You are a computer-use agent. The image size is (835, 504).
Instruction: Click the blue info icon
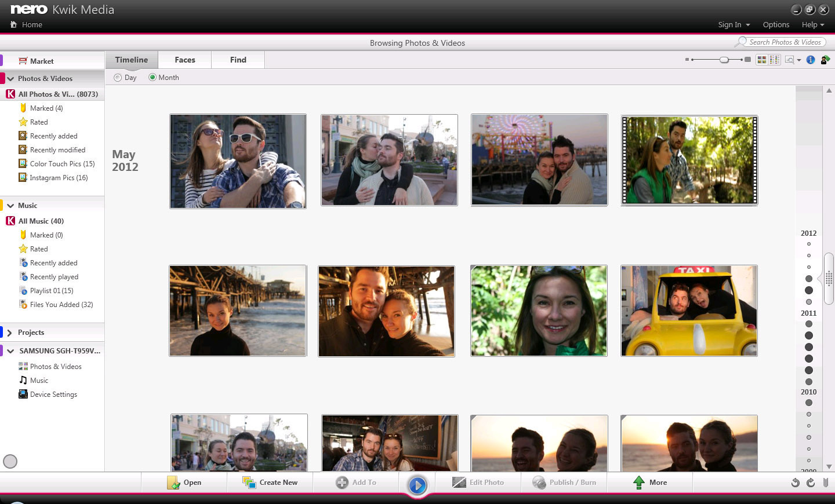tap(811, 60)
